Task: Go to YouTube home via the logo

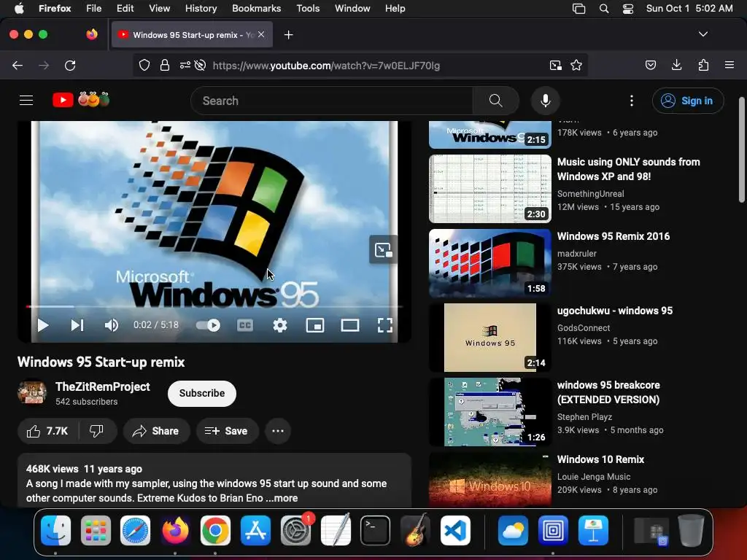Action: pyautogui.click(x=81, y=99)
